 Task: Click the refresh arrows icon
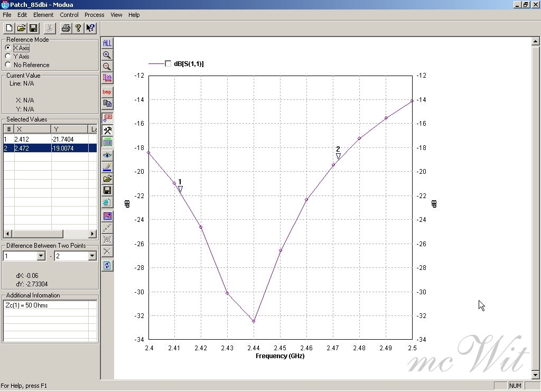[107, 265]
